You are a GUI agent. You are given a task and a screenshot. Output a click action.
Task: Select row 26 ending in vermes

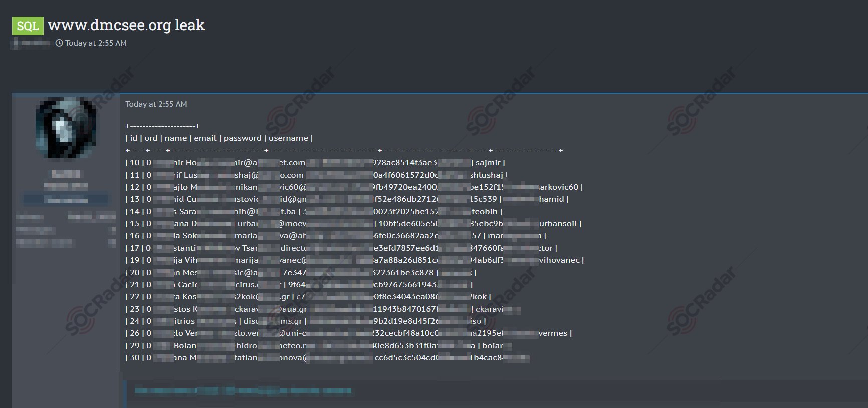point(349,333)
